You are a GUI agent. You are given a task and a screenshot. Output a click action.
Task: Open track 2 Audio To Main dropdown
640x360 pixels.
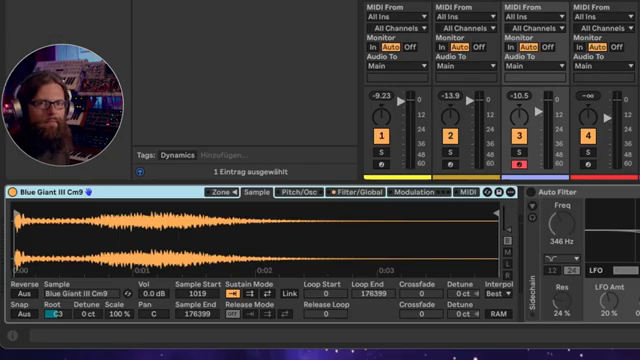point(466,66)
